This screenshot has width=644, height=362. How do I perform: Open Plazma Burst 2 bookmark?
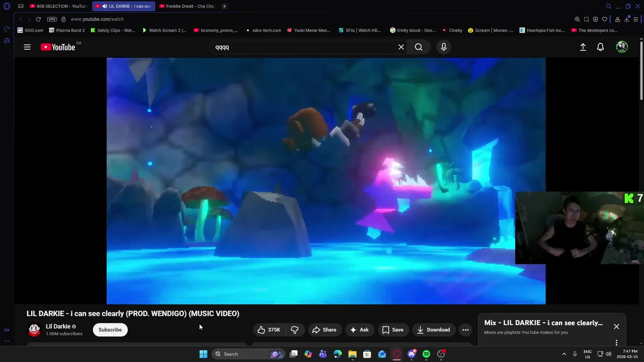point(67,30)
